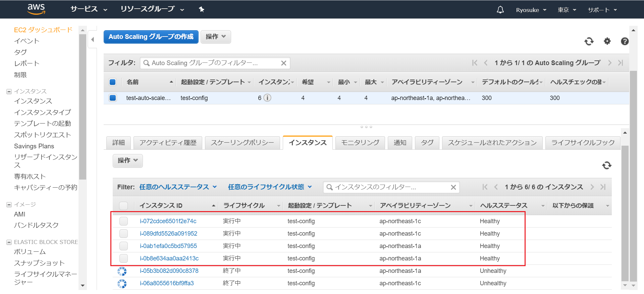
Task: Collapse the イメージ sidebar section
Action: [x=9, y=204]
